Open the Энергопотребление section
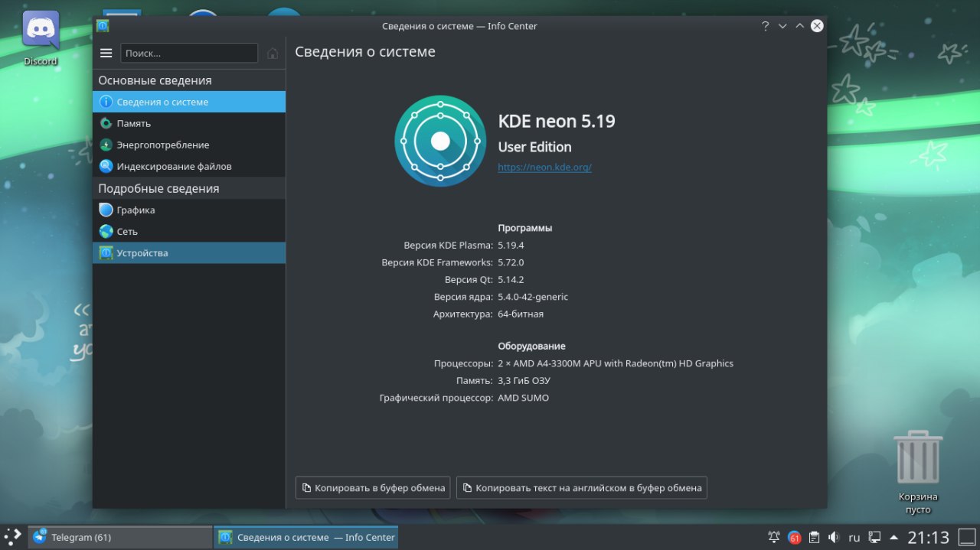 point(189,145)
